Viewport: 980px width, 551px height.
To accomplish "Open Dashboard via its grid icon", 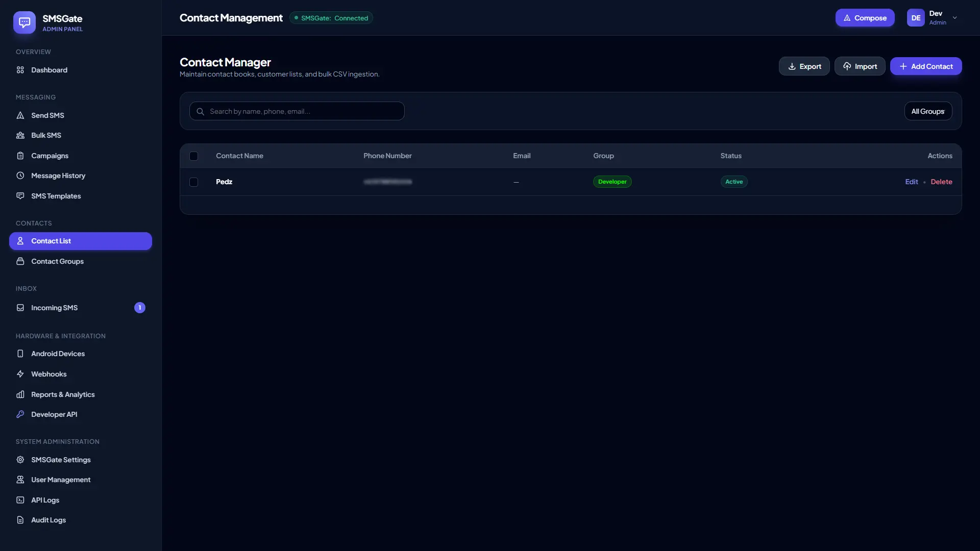I will pyautogui.click(x=20, y=70).
